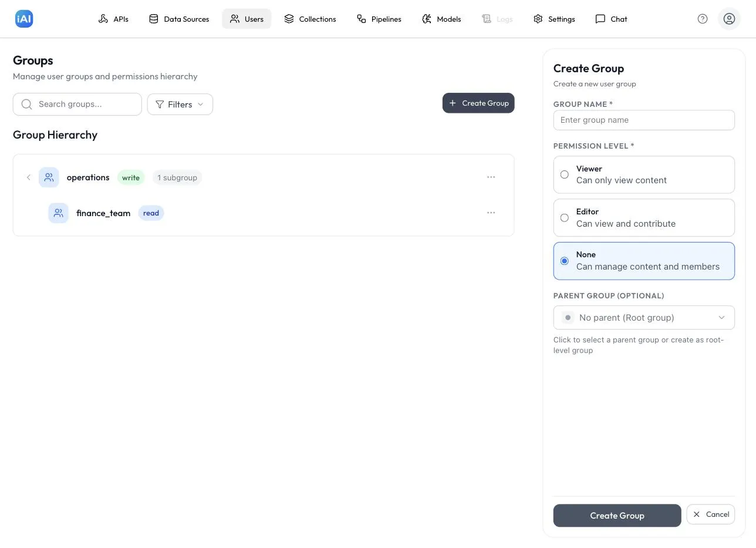Click the finance_team group name
The width and height of the screenshot is (756, 548).
coord(103,213)
